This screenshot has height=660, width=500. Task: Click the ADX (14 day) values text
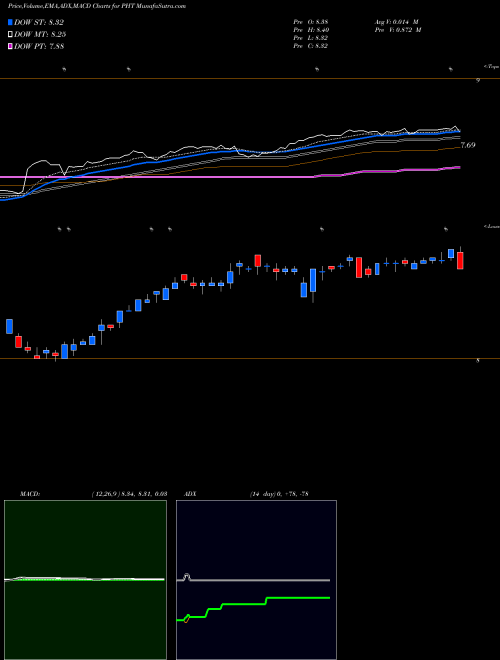click(279, 494)
